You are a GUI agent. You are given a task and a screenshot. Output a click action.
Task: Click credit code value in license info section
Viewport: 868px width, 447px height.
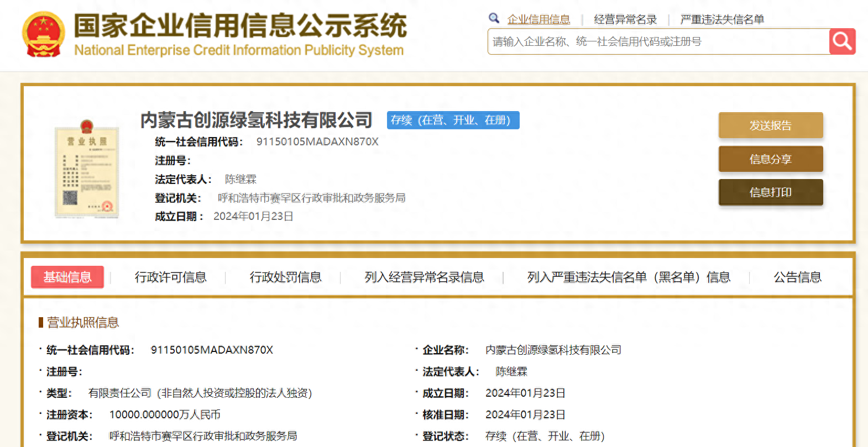[212, 350]
